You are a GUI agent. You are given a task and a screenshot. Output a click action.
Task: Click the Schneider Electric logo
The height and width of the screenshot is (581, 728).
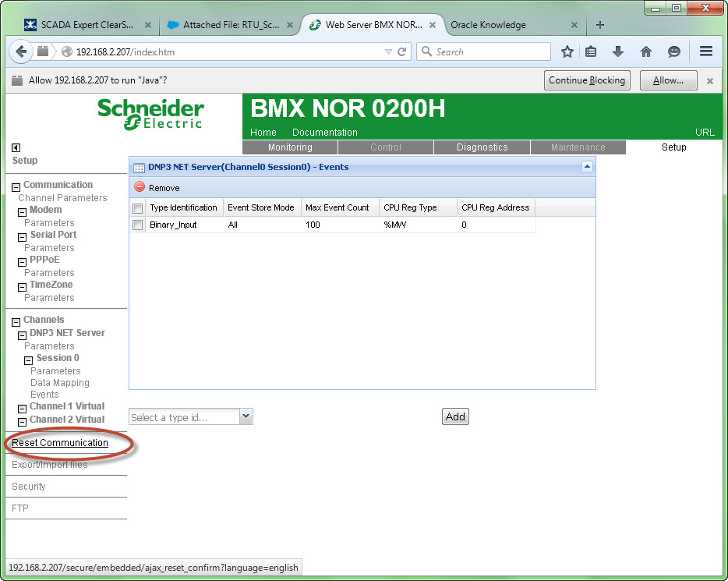click(x=150, y=114)
